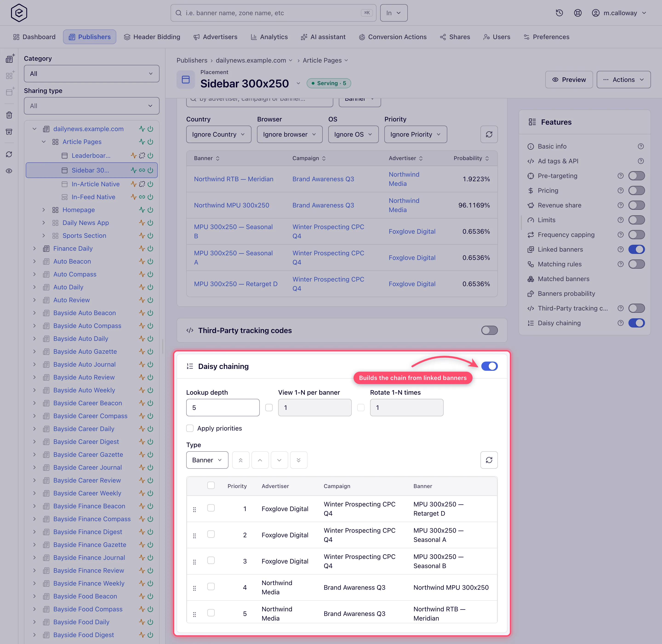The width and height of the screenshot is (662, 644).
Task: Open the Foxglove Digital advertiser link for Retarget D
Action: click(x=412, y=284)
